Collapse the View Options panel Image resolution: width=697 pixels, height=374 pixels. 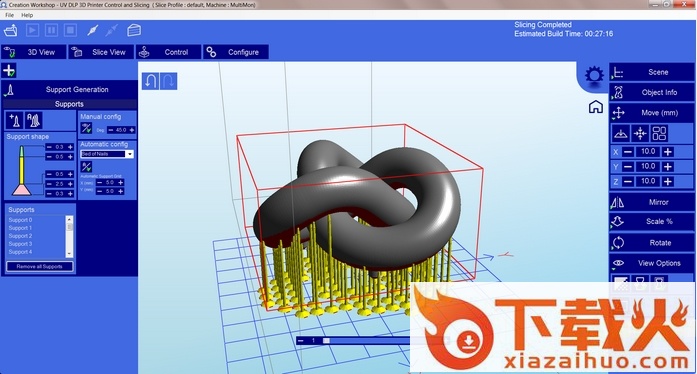tap(652, 263)
